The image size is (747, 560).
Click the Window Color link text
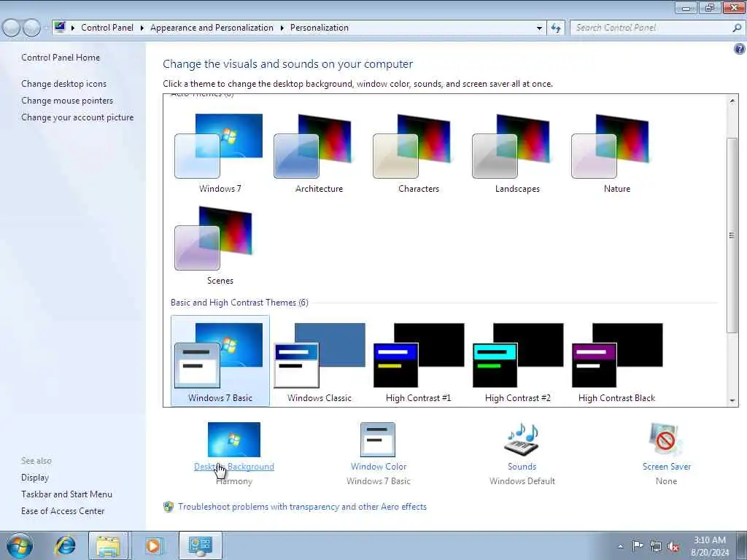(379, 467)
